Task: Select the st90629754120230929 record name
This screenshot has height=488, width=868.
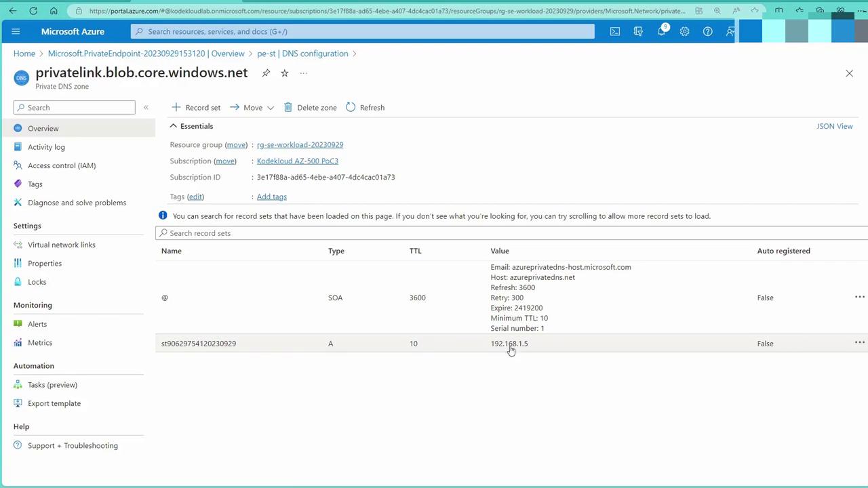Action: tap(199, 344)
